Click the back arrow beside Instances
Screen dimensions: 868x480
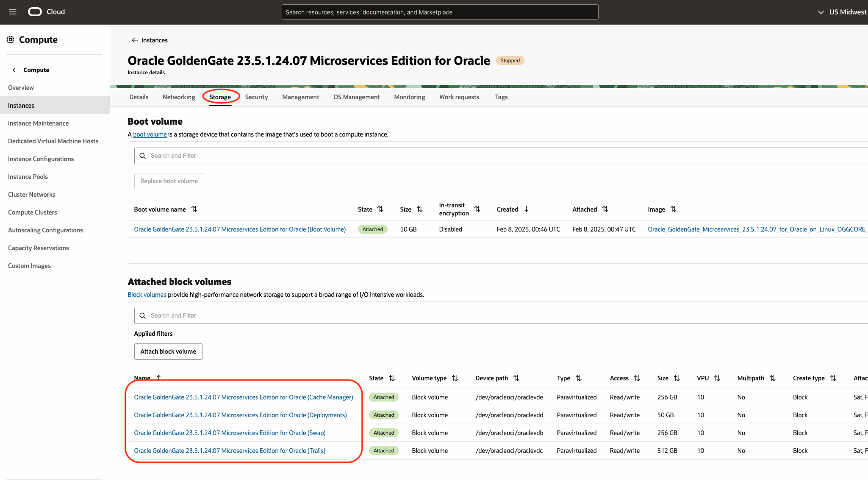pyautogui.click(x=135, y=40)
